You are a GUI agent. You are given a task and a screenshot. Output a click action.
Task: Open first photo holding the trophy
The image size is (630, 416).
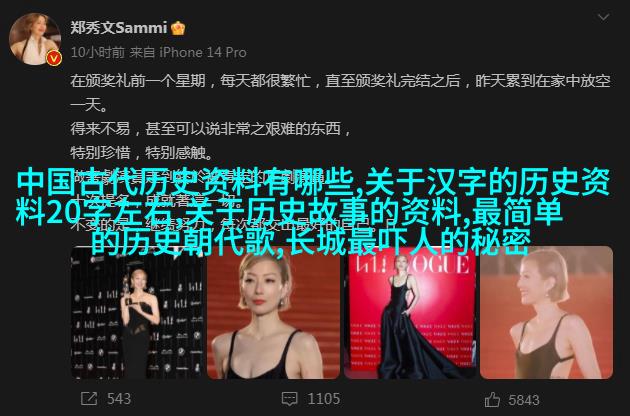click(x=137, y=313)
